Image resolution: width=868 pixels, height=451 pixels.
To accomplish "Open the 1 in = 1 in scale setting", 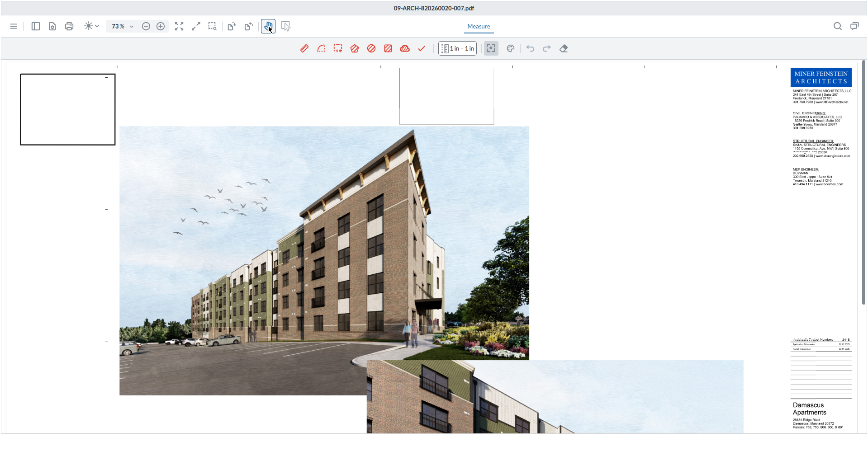I will pyautogui.click(x=457, y=48).
